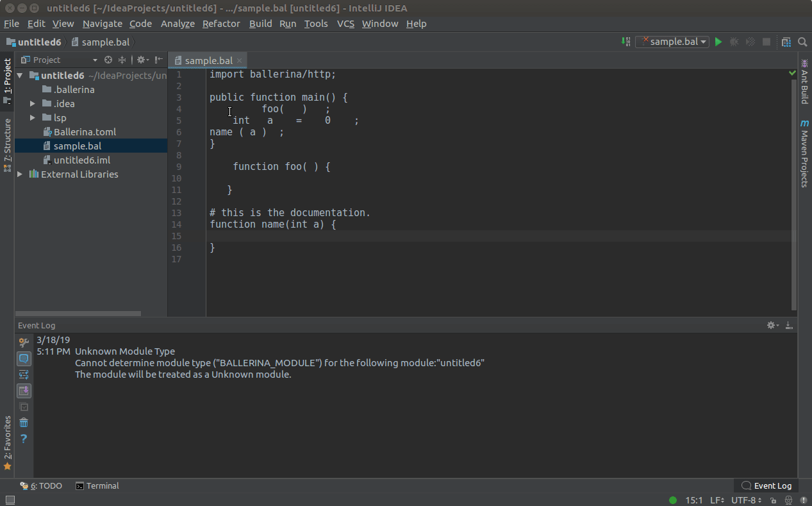Toggle the read-only lock icon in status bar
The height and width of the screenshot is (506, 812).
(x=774, y=500)
